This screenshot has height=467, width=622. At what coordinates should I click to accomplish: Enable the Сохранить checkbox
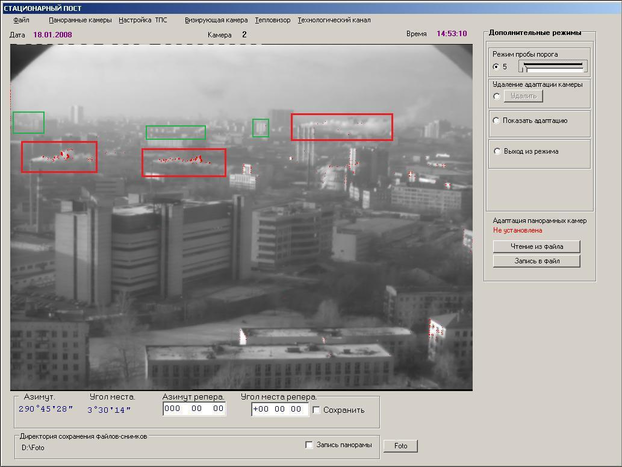coord(317,410)
